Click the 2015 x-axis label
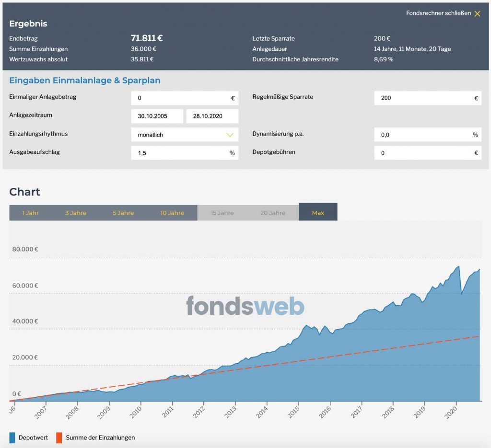The height and width of the screenshot is (448, 491). [x=294, y=413]
